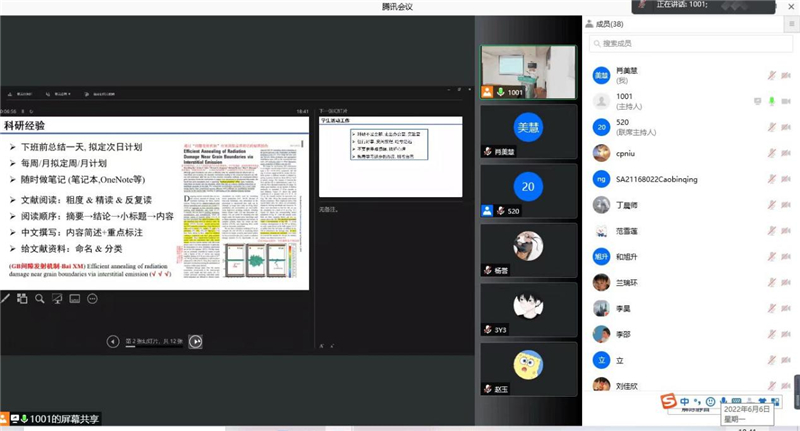
Task: Click the magnifier zoom-into-slide icon
Action: (40, 298)
